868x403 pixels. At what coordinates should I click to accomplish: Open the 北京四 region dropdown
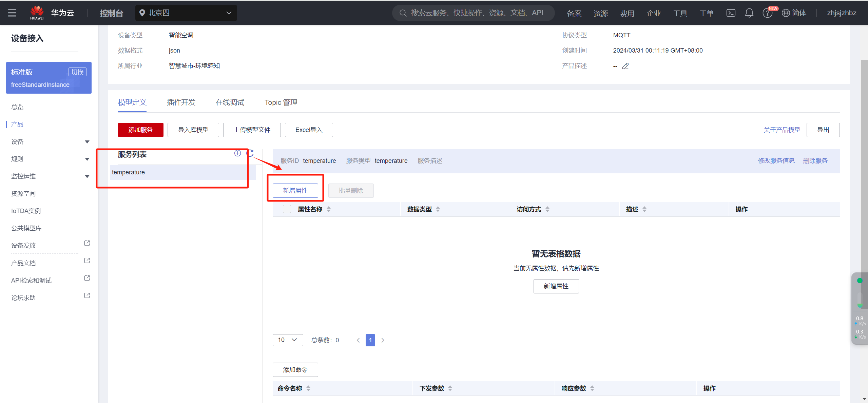(x=186, y=13)
